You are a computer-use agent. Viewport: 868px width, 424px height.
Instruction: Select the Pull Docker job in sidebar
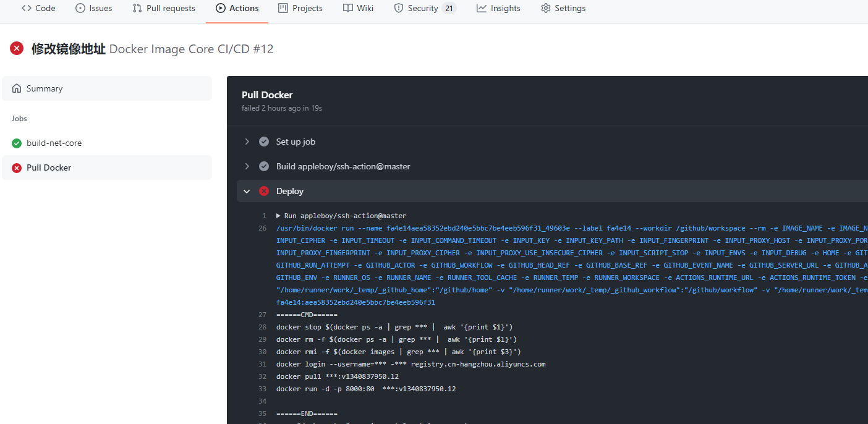click(49, 167)
